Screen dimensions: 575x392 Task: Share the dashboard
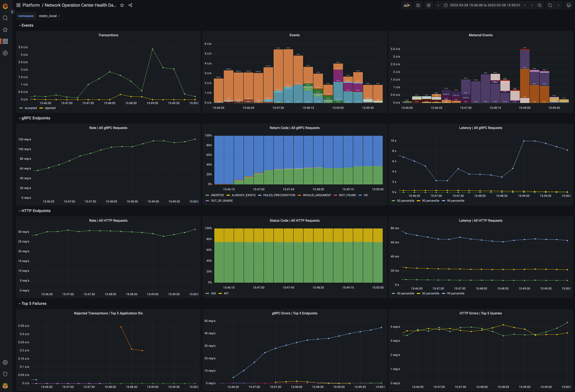[130, 5]
